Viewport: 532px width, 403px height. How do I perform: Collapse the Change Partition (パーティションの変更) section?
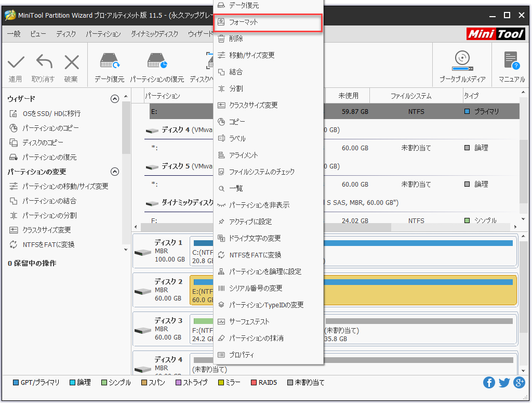115,172
